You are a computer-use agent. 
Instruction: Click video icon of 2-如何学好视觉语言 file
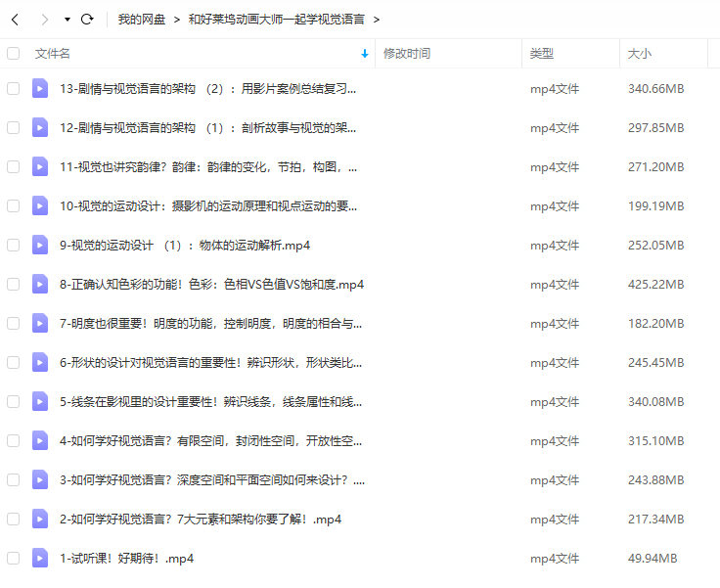click(x=40, y=520)
